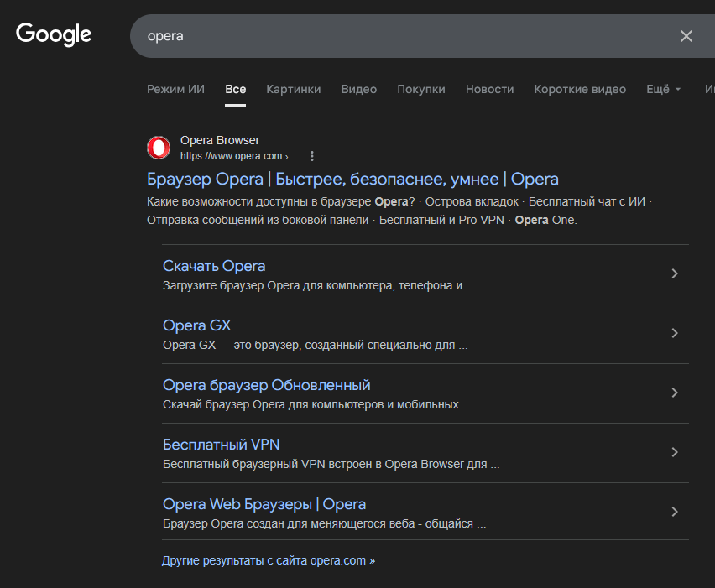Open the Новости tab
The width and height of the screenshot is (715, 588).
click(x=489, y=89)
